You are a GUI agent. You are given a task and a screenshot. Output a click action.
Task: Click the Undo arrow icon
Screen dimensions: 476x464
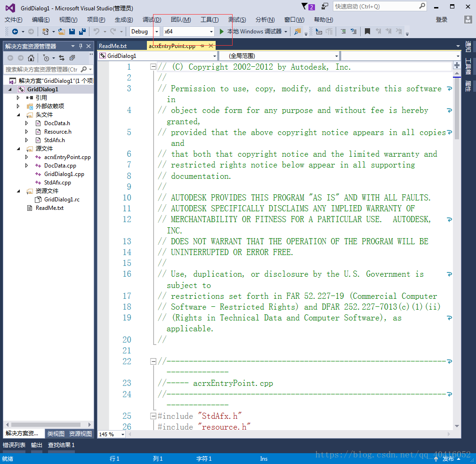point(97,32)
